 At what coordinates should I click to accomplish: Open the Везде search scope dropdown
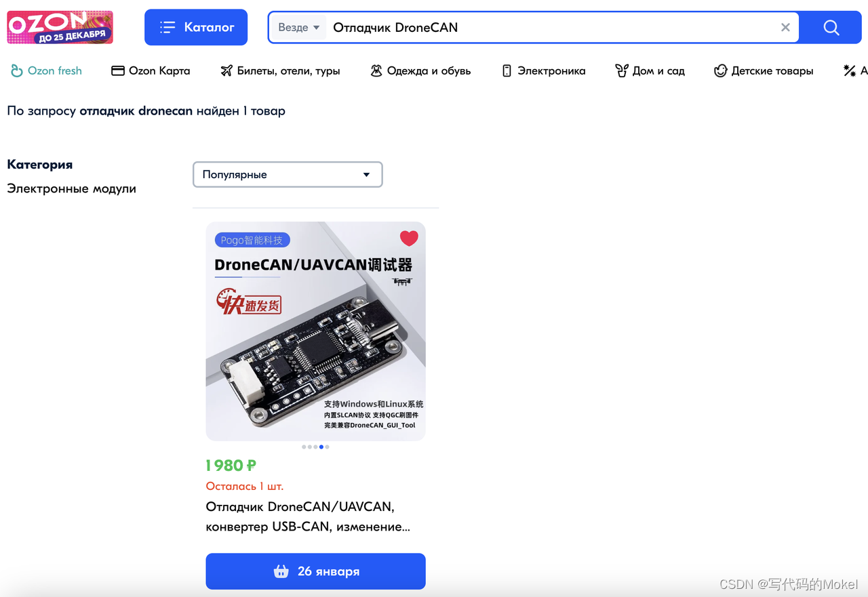pos(298,27)
